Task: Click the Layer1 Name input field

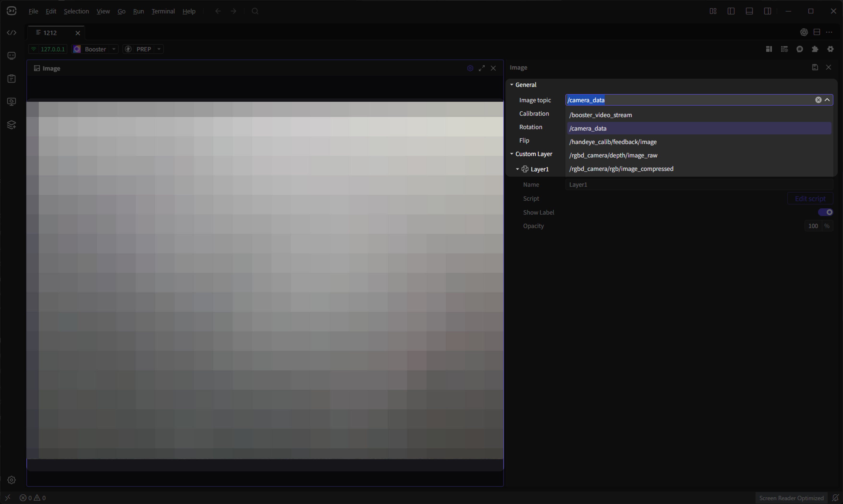Action: pyautogui.click(x=699, y=185)
